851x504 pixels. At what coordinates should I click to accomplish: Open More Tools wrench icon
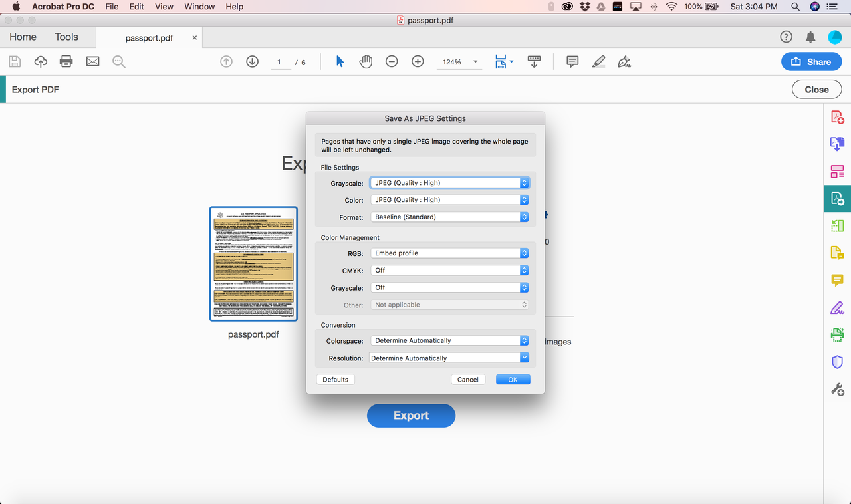[837, 389]
